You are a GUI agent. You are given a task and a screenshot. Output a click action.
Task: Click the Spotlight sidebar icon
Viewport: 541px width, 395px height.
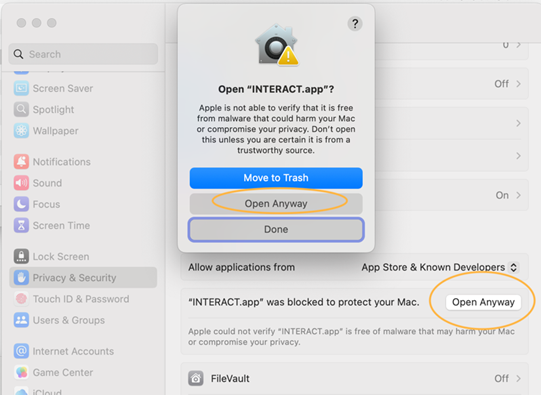[21, 109]
